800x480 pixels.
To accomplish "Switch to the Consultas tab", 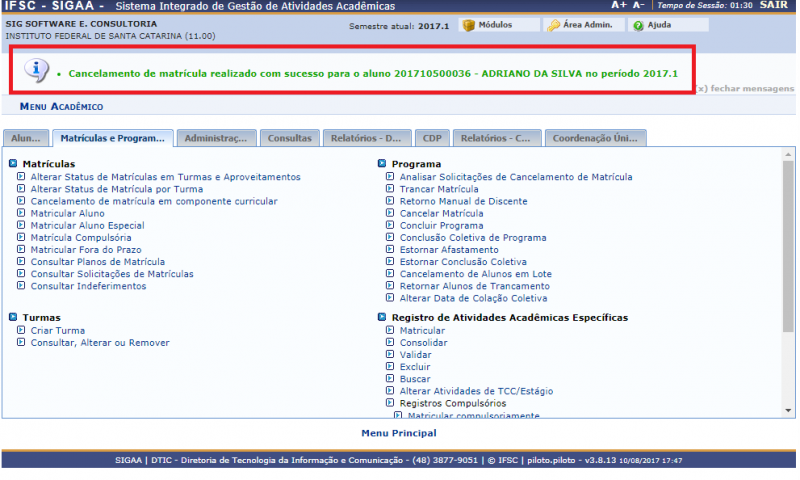I will pos(289,138).
